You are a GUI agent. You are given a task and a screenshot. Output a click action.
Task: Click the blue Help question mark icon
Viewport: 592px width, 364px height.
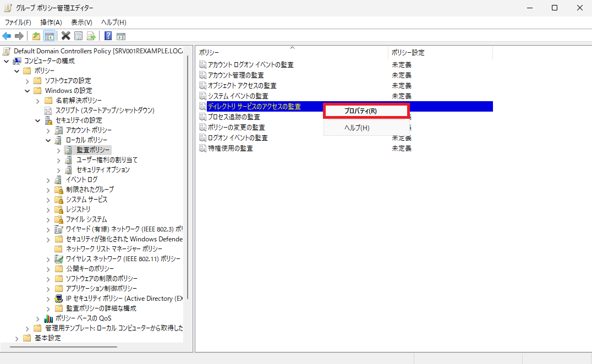[x=108, y=36]
